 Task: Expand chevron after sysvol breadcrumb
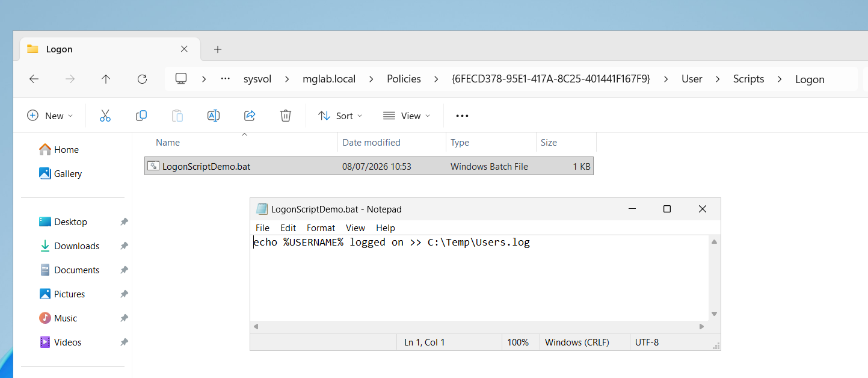tap(287, 79)
